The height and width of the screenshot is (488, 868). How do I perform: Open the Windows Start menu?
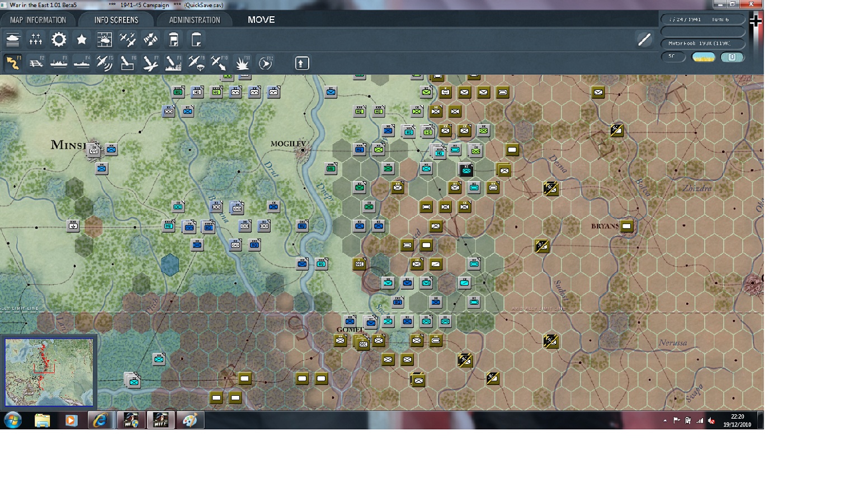tap(12, 420)
